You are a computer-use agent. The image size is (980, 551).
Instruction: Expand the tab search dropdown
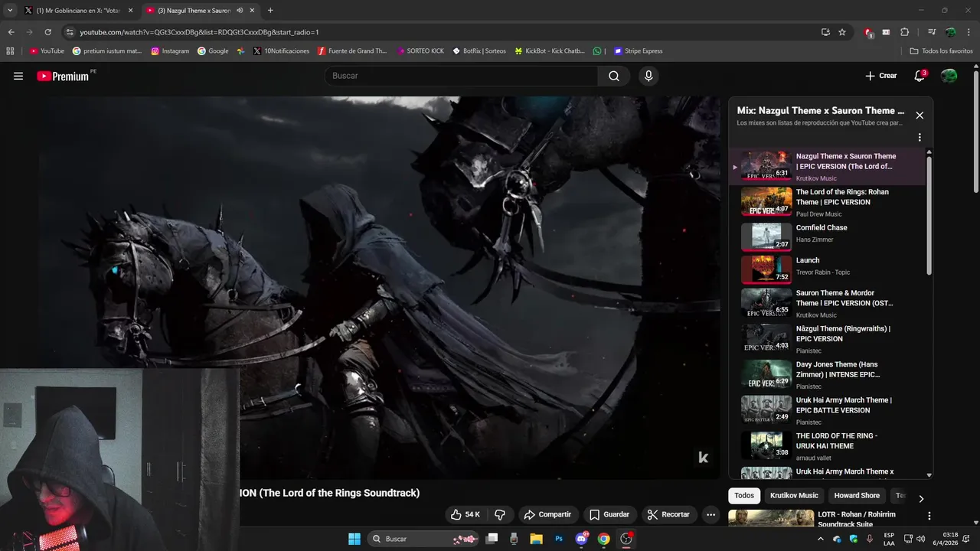[x=10, y=11]
